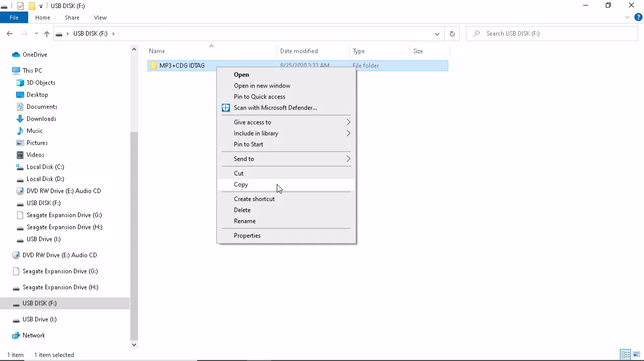This screenshot has width=644, height=361.
Task: Click the Downloads arrow icon
Action: pyautogui.click(x=20, y=119)
